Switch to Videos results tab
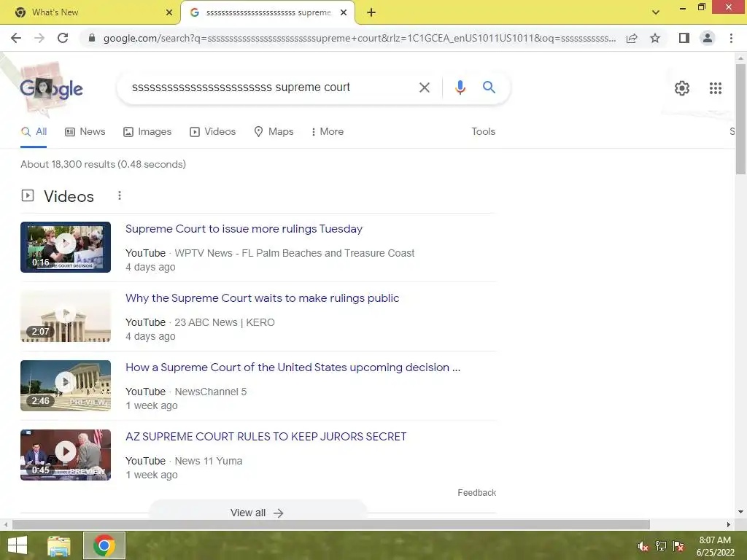 (212, 132)
